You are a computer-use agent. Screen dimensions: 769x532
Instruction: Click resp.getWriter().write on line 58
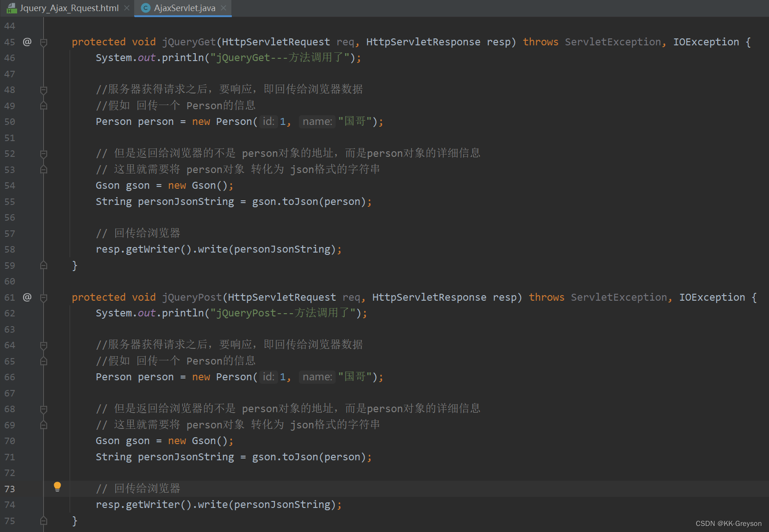click(x=161, y=249)
